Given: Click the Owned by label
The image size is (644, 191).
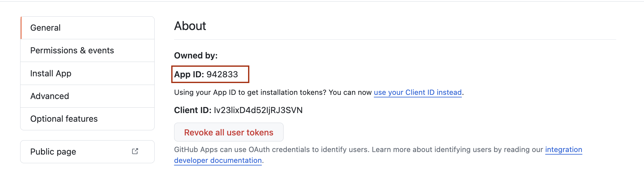Looking at the screenshot, I should point(196,55).
